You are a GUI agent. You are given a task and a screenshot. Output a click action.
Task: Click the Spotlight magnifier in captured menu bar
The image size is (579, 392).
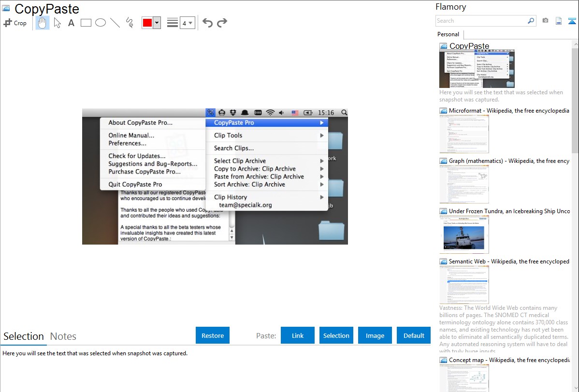point(344,112)
